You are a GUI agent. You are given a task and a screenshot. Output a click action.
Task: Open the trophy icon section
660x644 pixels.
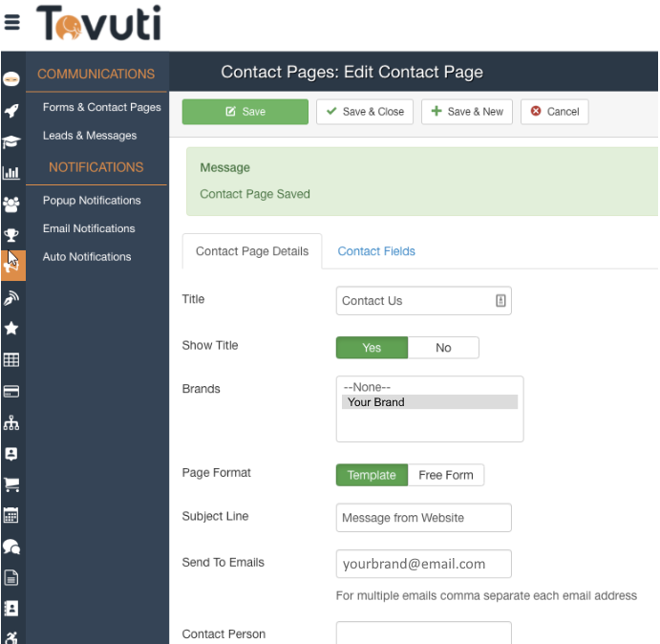pos(11,235)
